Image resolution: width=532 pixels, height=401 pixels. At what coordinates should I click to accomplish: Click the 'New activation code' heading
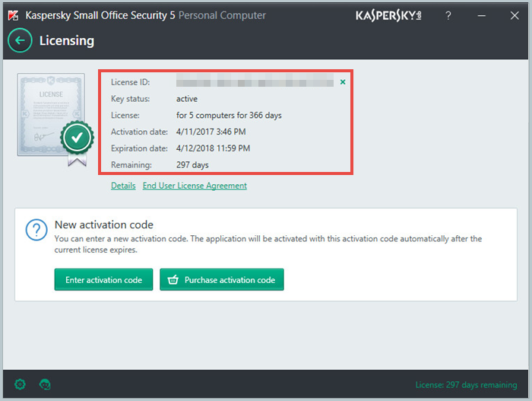[104, 224]
